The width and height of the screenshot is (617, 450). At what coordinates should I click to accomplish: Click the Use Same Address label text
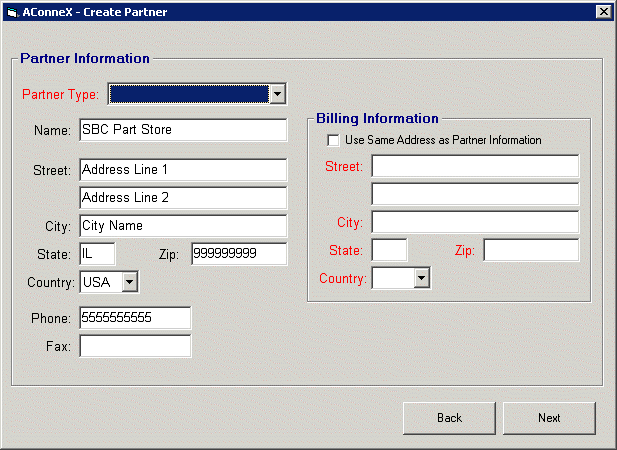click(x=443, y=140)
